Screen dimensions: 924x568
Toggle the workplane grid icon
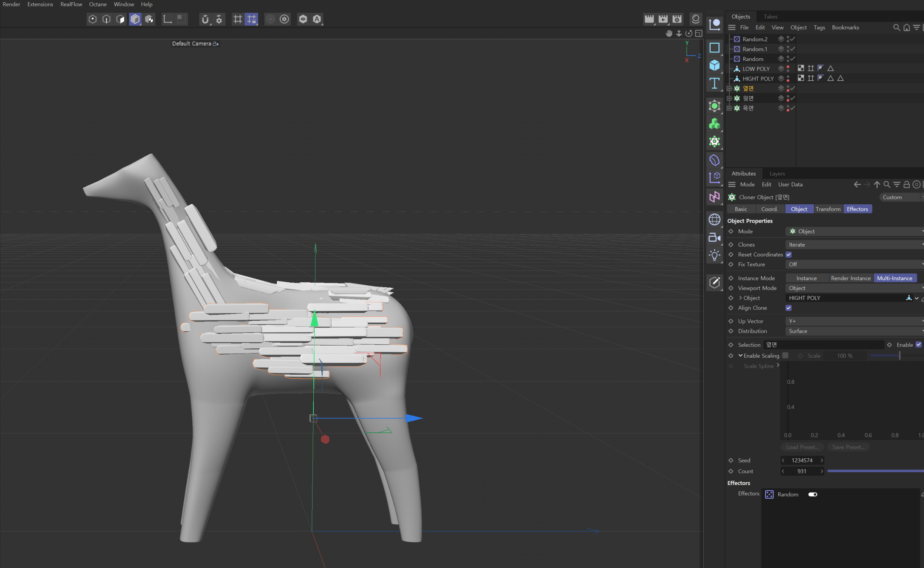pyautogui.click(x=238, y=19)
